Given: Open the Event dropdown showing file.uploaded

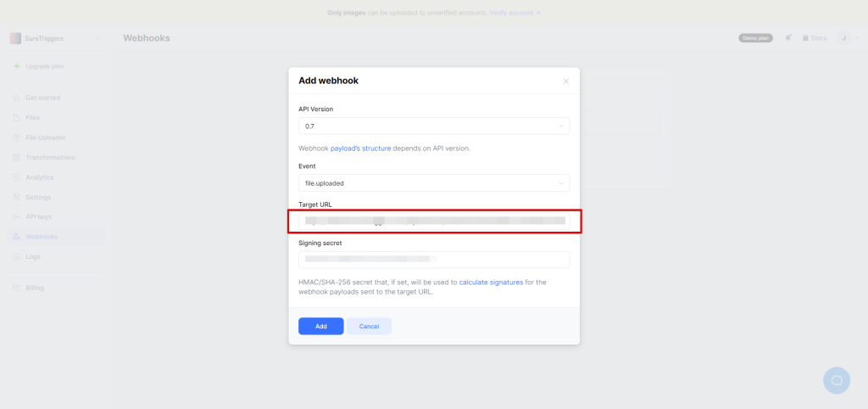Looking at the screenshot, I should [x=434, y=182].
